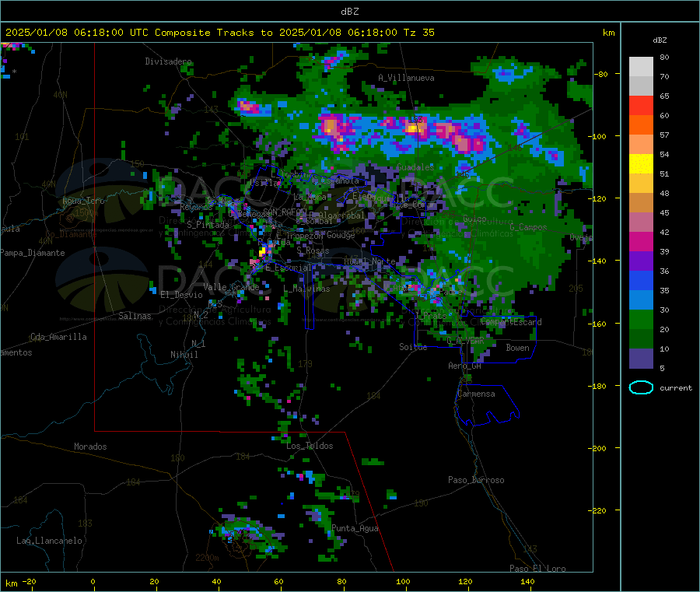Click the '80' value at legend top
Viewport: 700px width, 592px height.
pos(664,57)
